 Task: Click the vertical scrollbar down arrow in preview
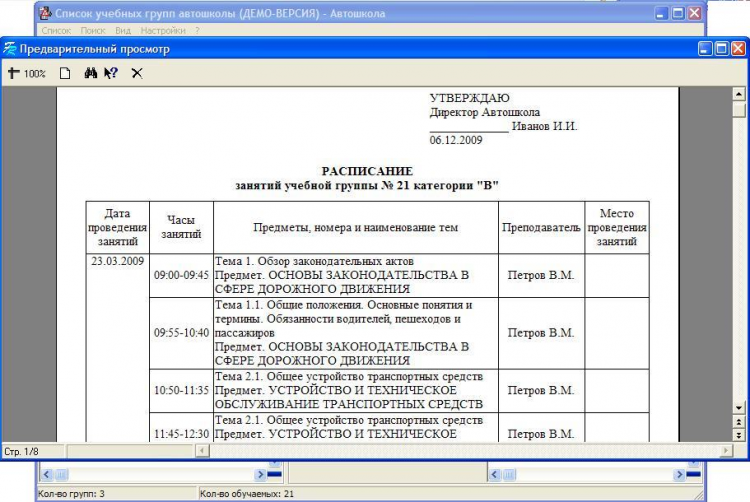pyautogui.click(x=739, y=408)
